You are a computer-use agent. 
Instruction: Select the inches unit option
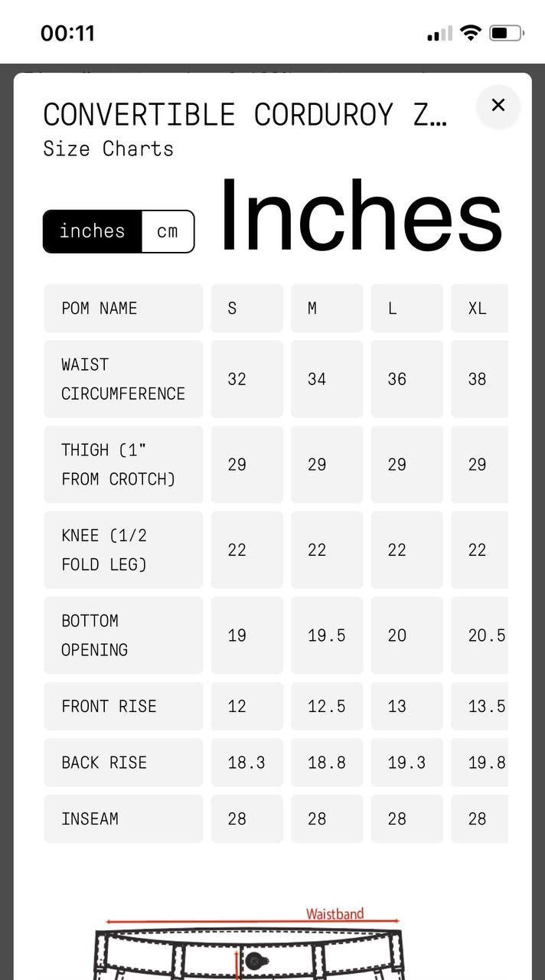pos(93,231)
